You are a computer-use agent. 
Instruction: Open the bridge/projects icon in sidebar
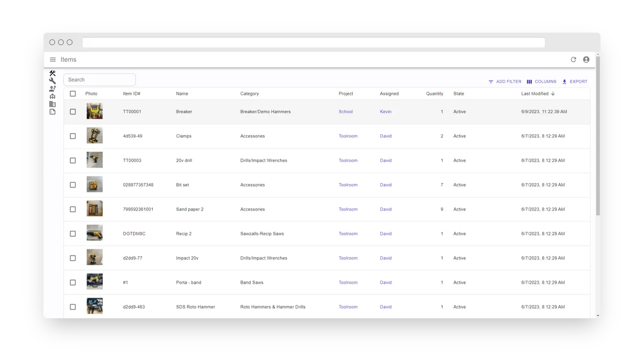52,96
